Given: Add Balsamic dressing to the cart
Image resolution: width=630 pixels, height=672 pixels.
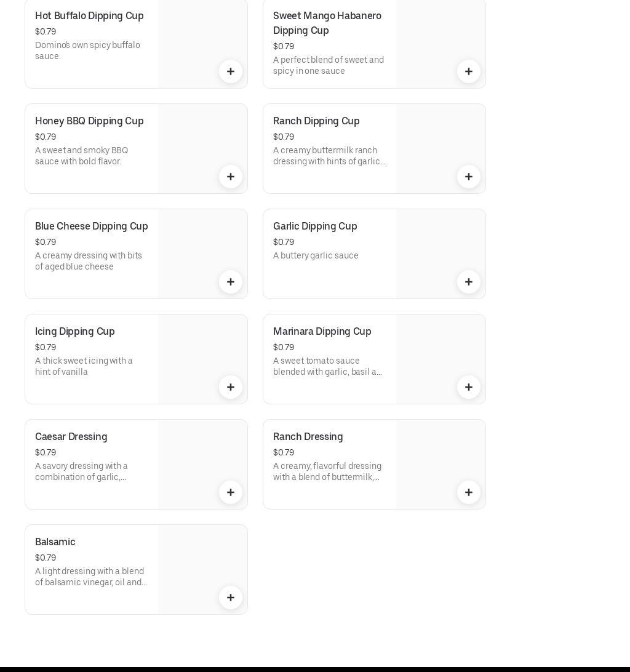Looking at the screenshot, I should click(231, 598).
